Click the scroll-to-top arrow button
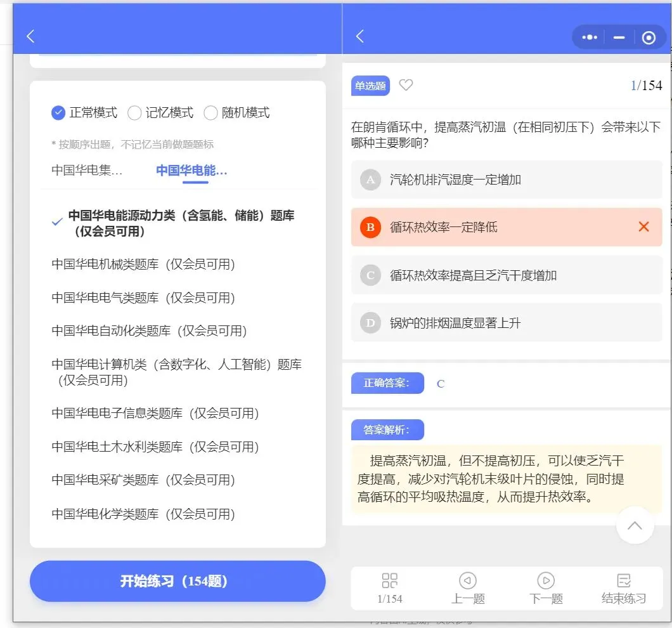The image size is (672, 628). pos(635,525)
